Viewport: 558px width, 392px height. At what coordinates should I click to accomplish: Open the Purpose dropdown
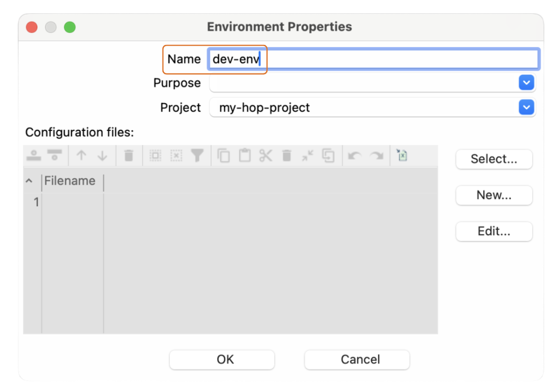coord(526,83)
